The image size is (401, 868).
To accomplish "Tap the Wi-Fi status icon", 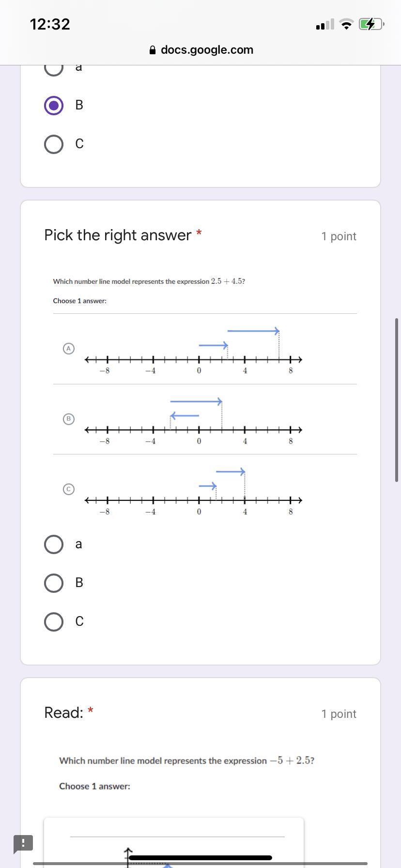I will tap(346, 24).
